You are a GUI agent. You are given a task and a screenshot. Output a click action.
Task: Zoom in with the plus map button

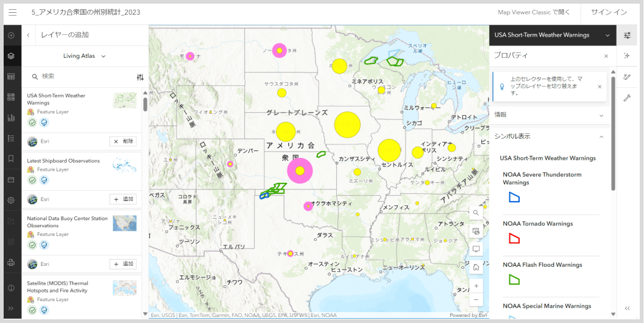[476, 286]
